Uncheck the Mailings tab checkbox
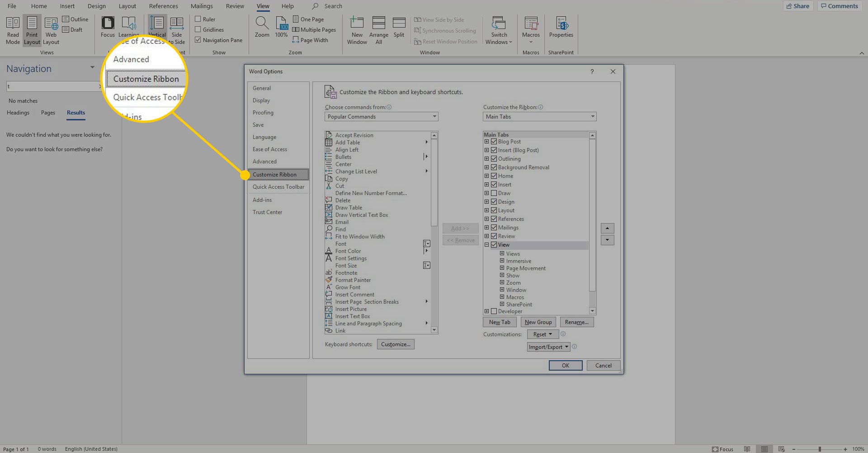868x453 pixels. 494,228
